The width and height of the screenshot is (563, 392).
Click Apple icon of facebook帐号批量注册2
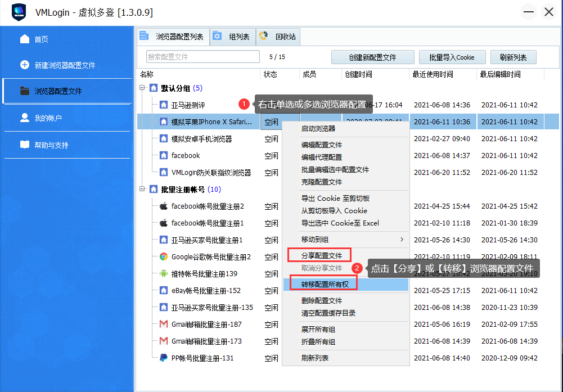[164, 206]
